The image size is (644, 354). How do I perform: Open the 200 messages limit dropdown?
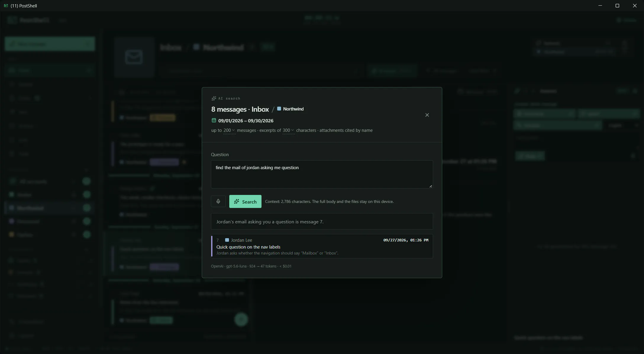(x=229, y=130)
